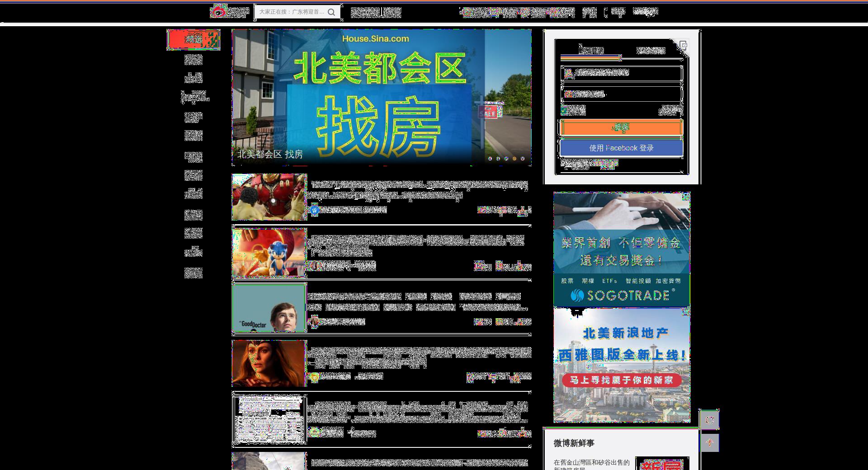Viewport: 868px width, 470px height.
Task: Click the magnifier search icon
Action: 331,12
